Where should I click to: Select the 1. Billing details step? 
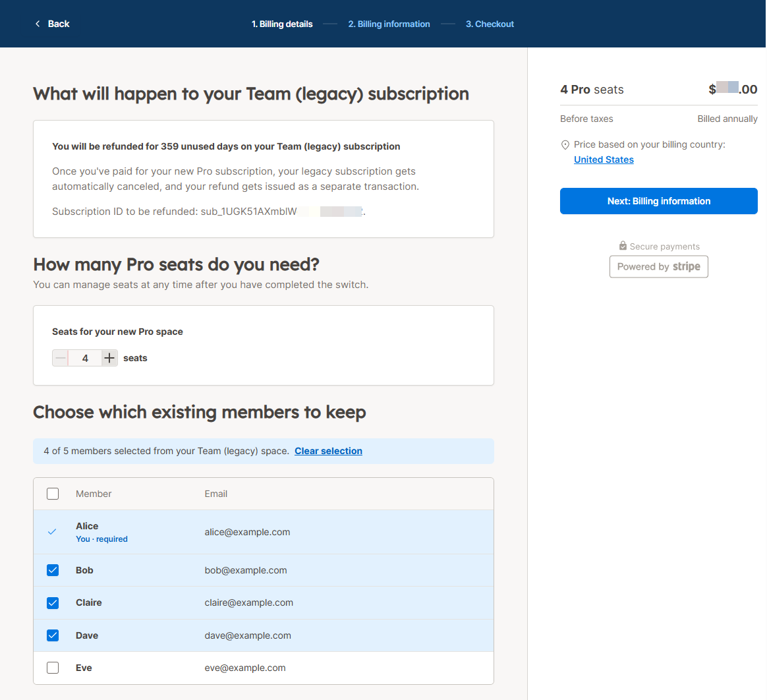(282, 24)
